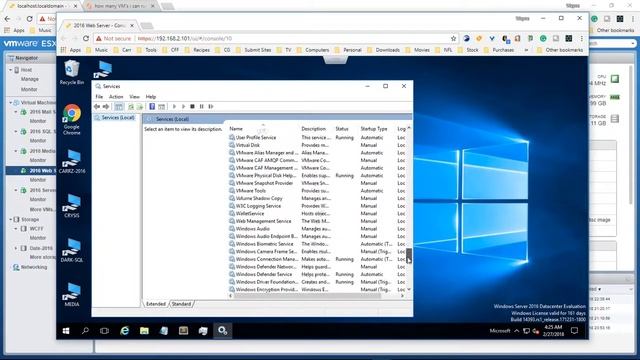Select the Virtual Disk service row
The width and height of the screenshot is (640, 360).
pos(317,145)
